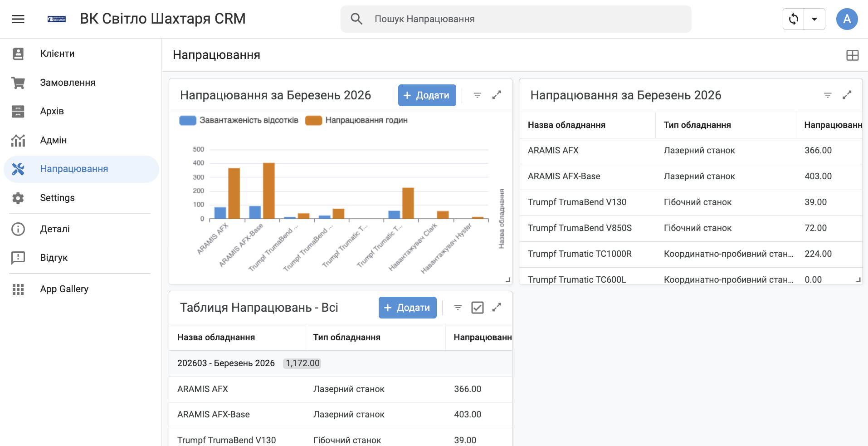Sort by Тип обладнання column header

click(697, 125)
